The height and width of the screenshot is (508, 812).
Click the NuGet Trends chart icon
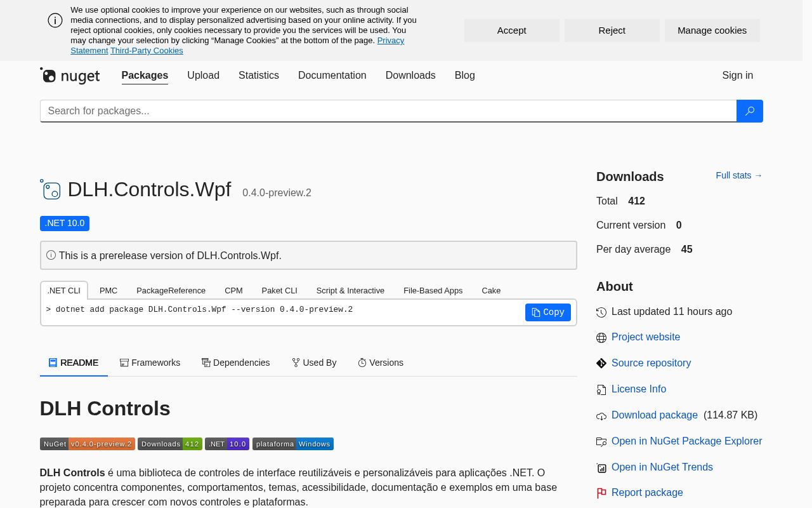601,468
